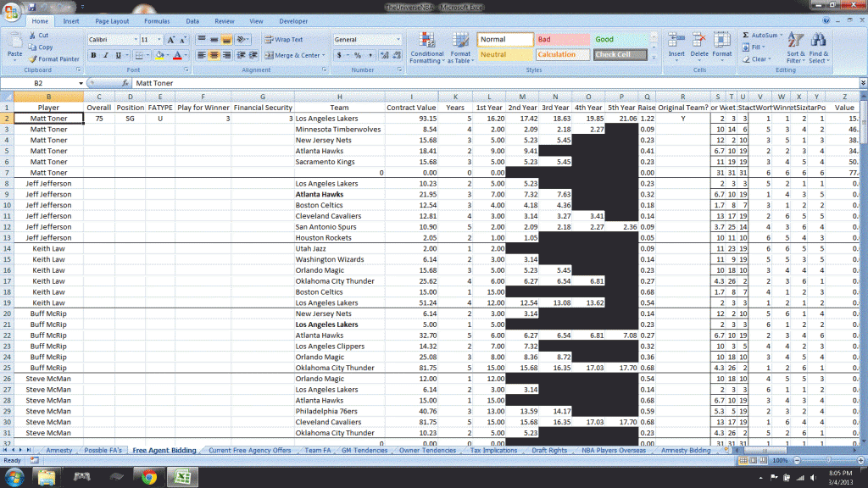Open Excel Help question mark icon
The width and height of the screenshot is (868, 488).
pyautogui.click(x=826, y=20)
